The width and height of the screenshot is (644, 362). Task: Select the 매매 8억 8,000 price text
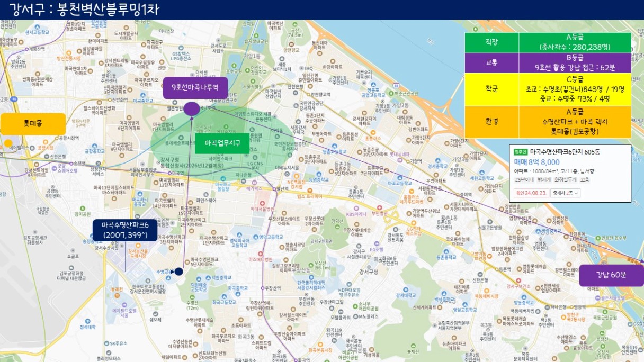[x=536, y=162]
